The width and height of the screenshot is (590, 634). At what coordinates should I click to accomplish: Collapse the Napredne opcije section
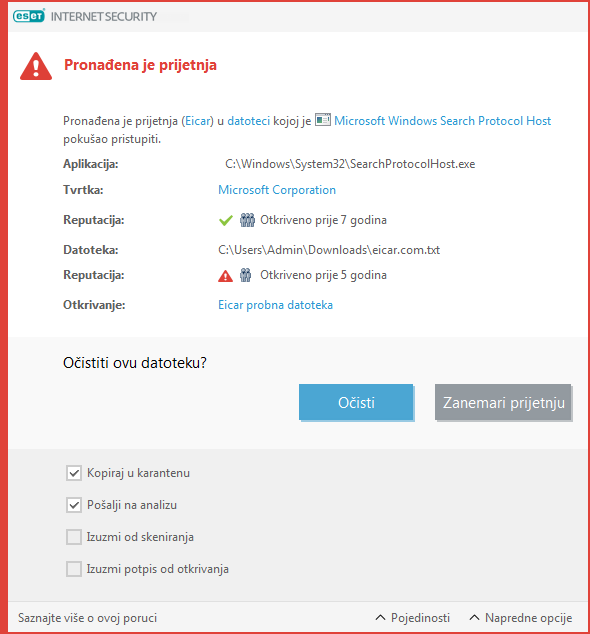pos(521,618)
